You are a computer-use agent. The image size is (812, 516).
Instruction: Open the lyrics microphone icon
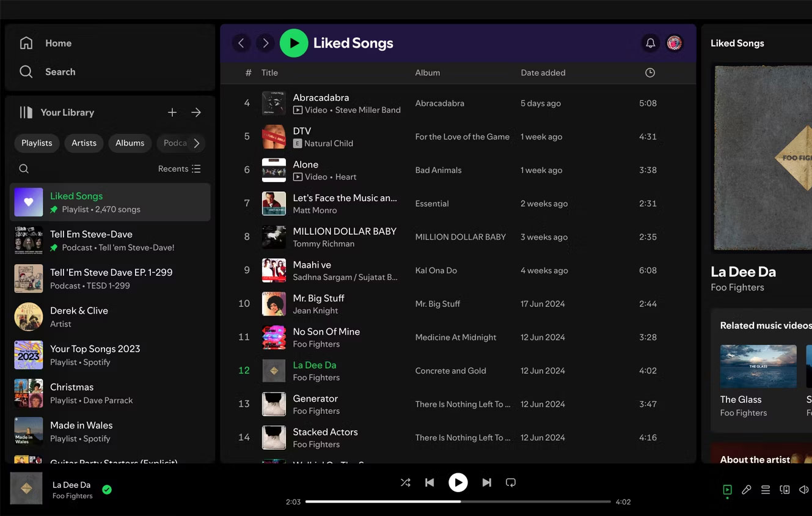pos(746,490)
